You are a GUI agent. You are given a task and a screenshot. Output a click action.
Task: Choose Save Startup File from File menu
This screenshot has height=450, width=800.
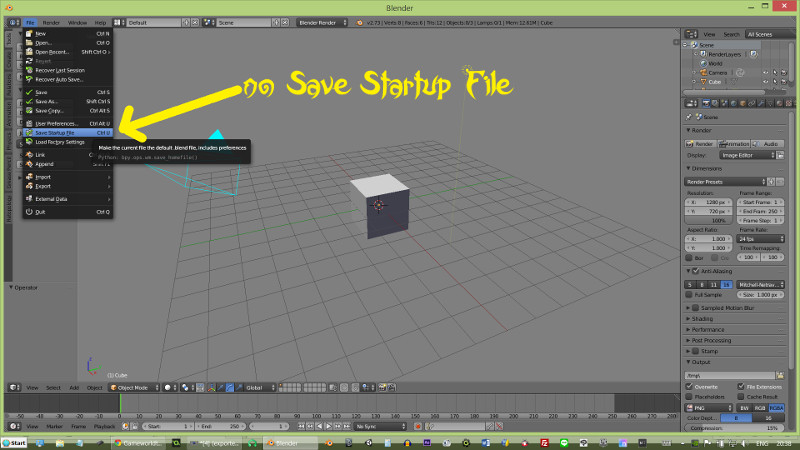coord(68,133)
